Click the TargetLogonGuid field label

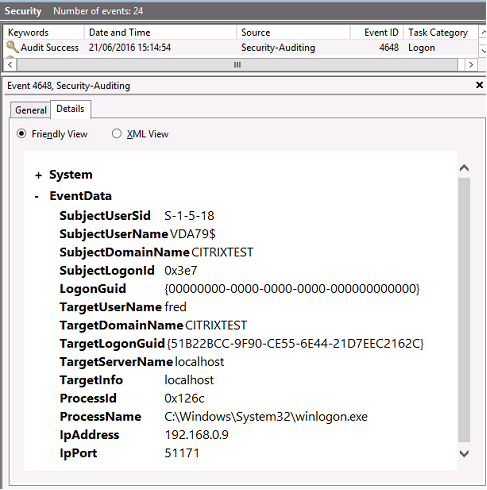click(x=112, y=344)
